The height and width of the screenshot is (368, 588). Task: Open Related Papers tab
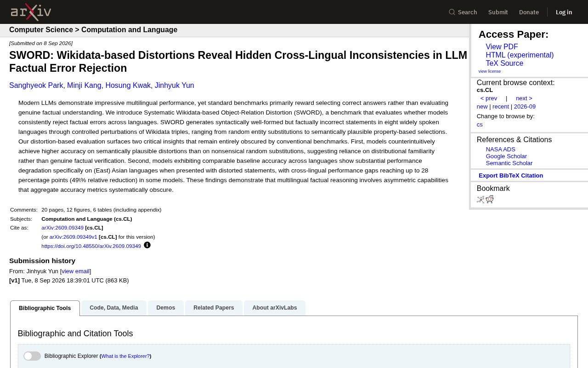point(214,308)
